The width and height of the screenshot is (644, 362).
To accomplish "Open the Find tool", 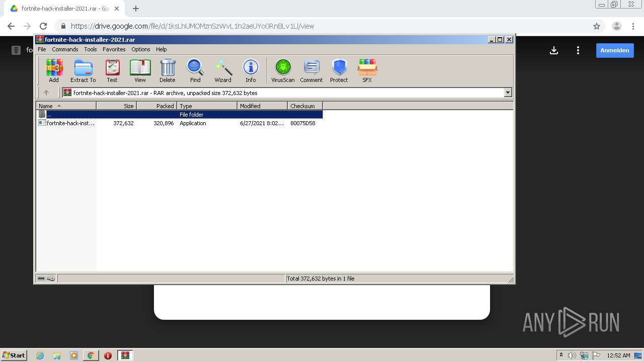I will pos(195,71).
